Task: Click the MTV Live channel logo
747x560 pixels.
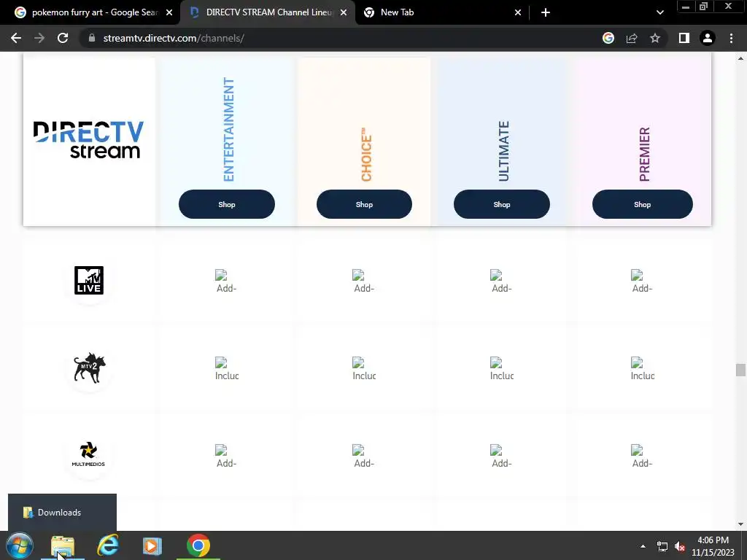Action: (x=88, y=281)
